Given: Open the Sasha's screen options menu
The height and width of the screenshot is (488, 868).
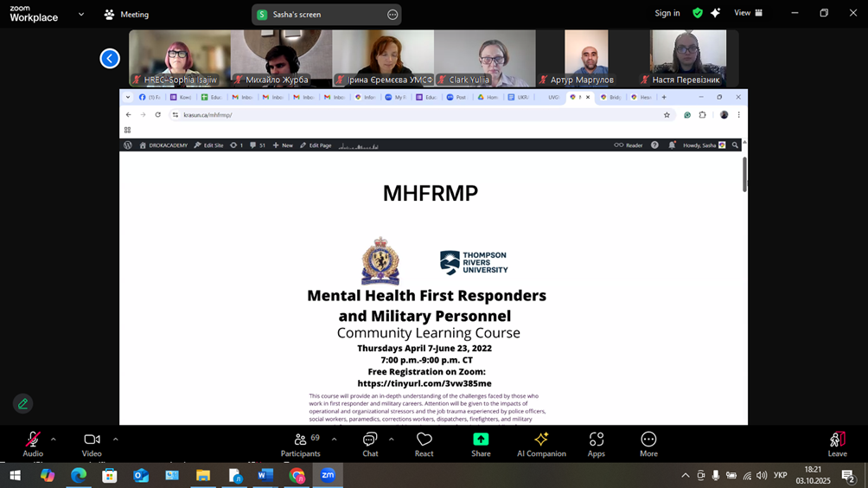Looking at the screenshot, I should pyautogui.click(x=393, y=15).
